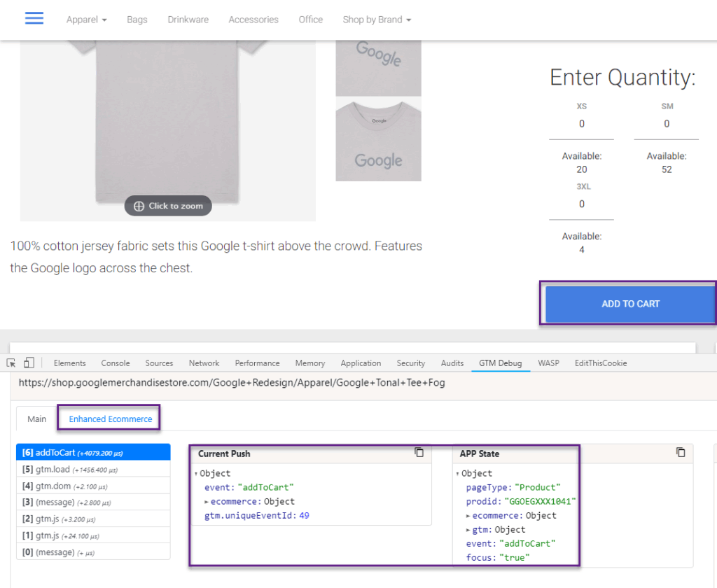Click the focus: "true" line

point(498,558)
